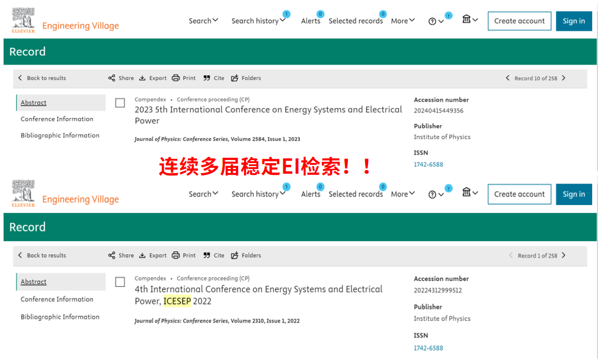Expand the More dropdown in the top header
Screen dimensions: 598x364
pyautogui.click(x=403, y=21)
